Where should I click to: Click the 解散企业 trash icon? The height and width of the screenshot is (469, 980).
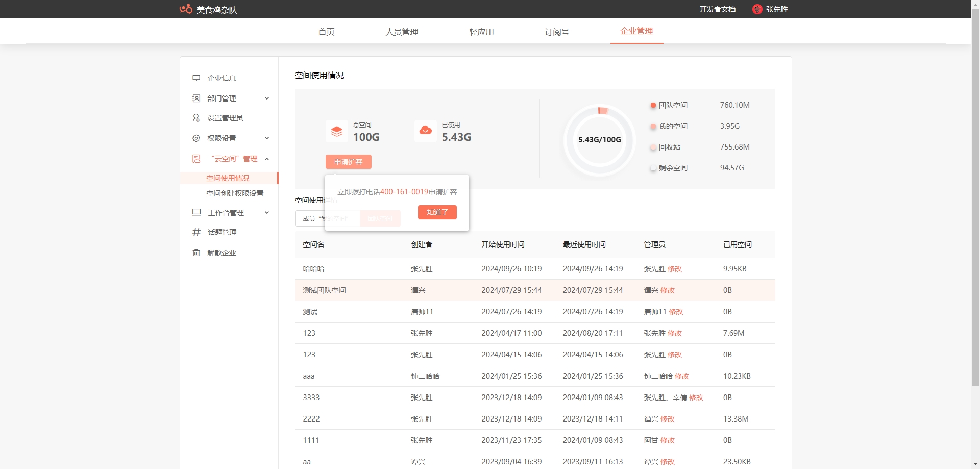pyautogui.click(x=196, y=253)
